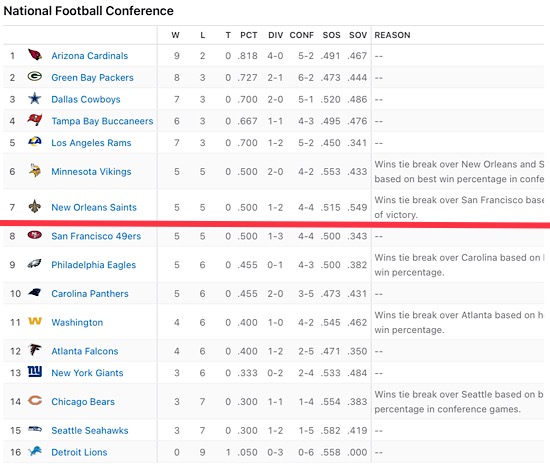
Task: Click the Los Angeles Rams logo
Action: click(35, 141)
